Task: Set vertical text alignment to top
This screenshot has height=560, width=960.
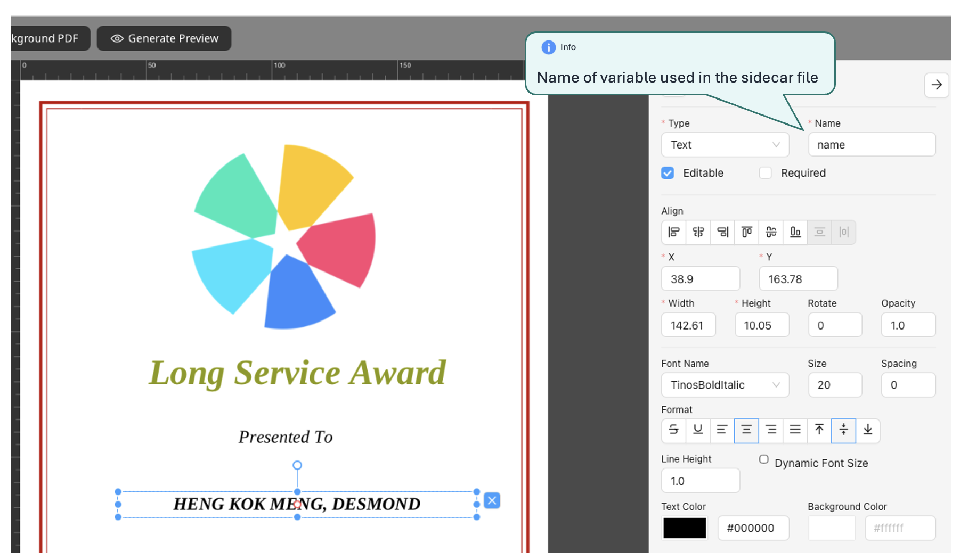Action: [x=819, y=430]
